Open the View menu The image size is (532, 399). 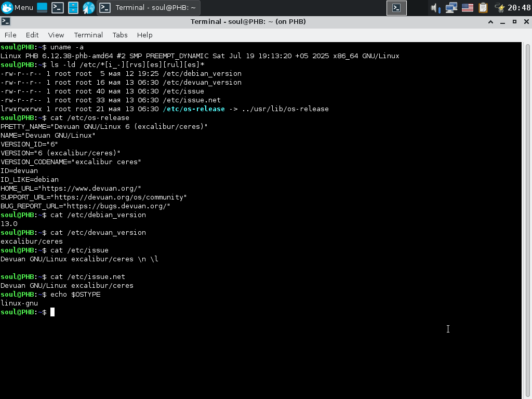coord(56,35)
